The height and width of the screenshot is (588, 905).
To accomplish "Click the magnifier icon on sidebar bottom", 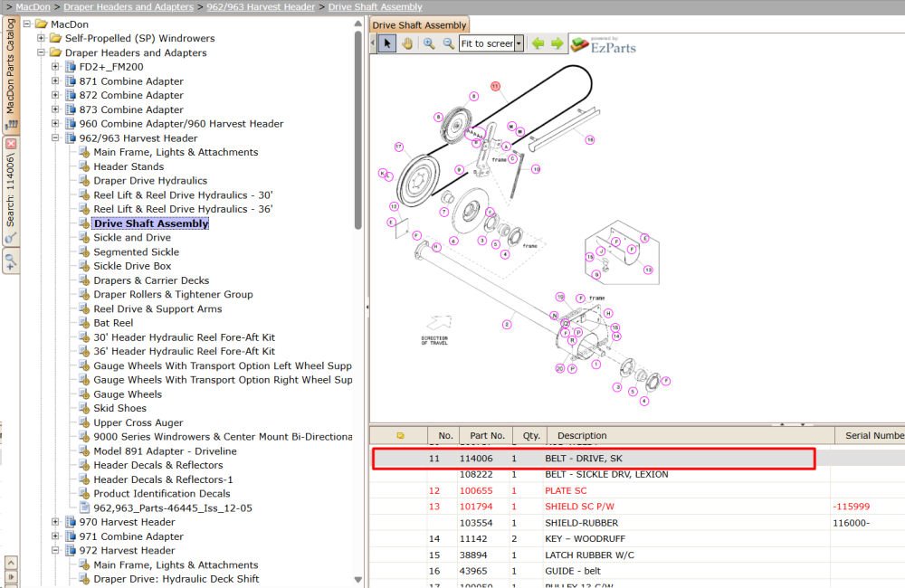I will pos(10,261).
